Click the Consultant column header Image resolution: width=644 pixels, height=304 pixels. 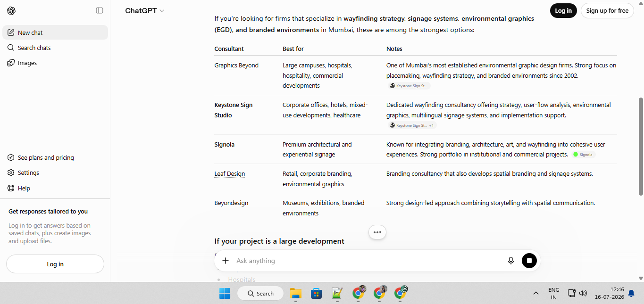coord(229,49)
